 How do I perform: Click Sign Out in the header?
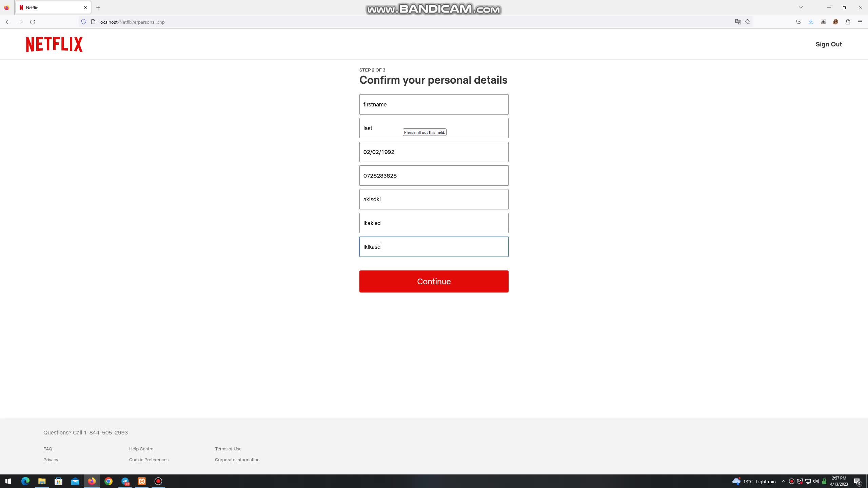[828, 44]
